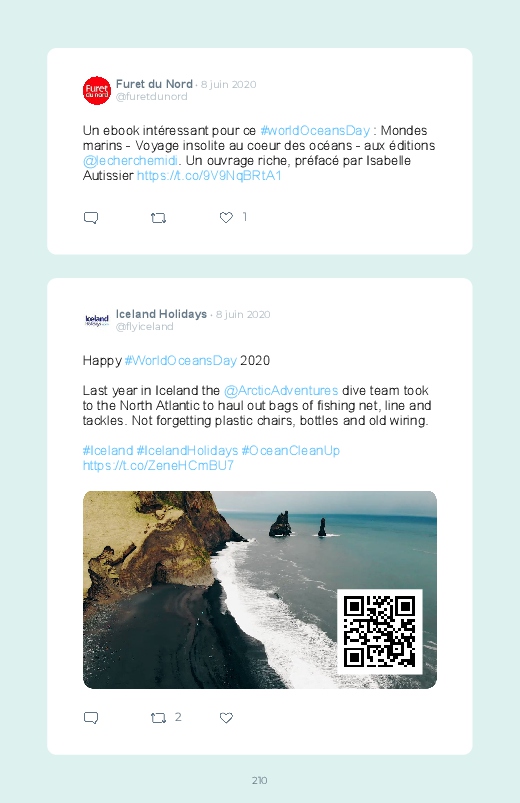Click the #OceanCleanUp hashtag
Viewport: 520px width, 803px height.
290,451
